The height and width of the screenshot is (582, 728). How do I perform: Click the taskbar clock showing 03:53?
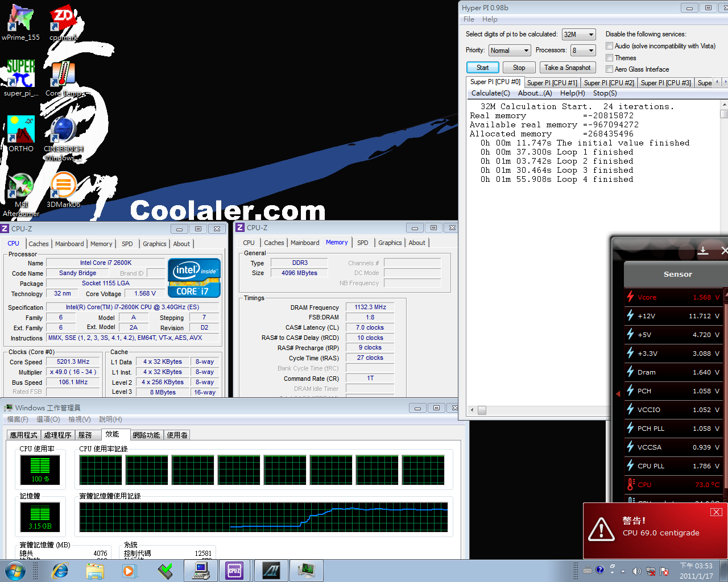(x=696, y=571)
